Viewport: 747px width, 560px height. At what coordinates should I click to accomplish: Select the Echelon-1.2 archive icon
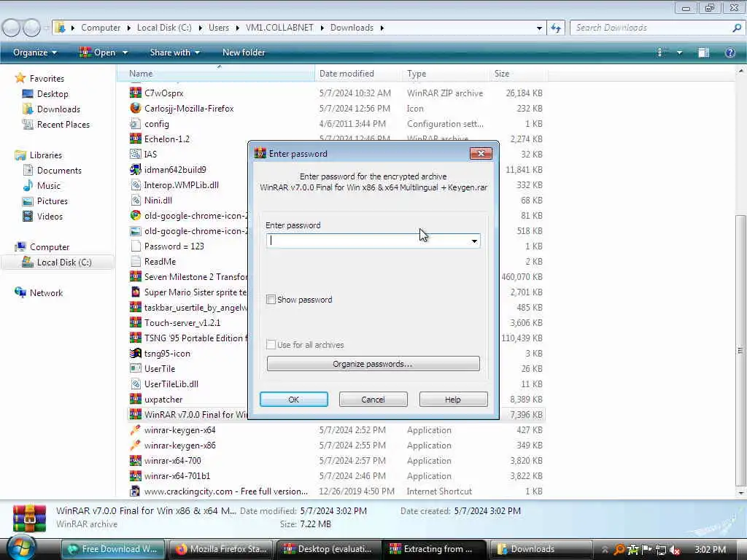(x=135, y=139)
